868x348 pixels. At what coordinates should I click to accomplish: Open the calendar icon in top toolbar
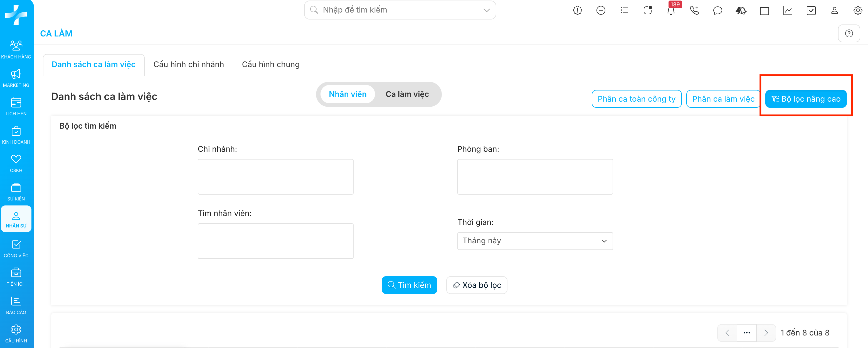point(764,11)
